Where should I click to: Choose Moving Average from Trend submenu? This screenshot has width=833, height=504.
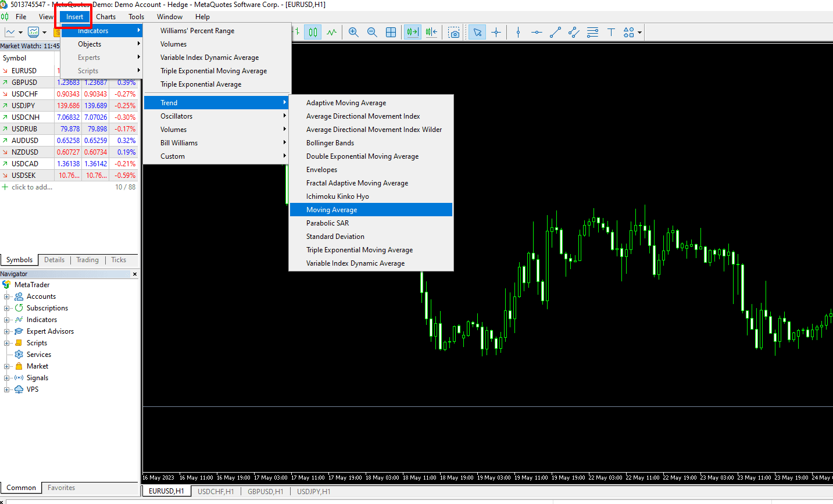click(x=371, y=210)
